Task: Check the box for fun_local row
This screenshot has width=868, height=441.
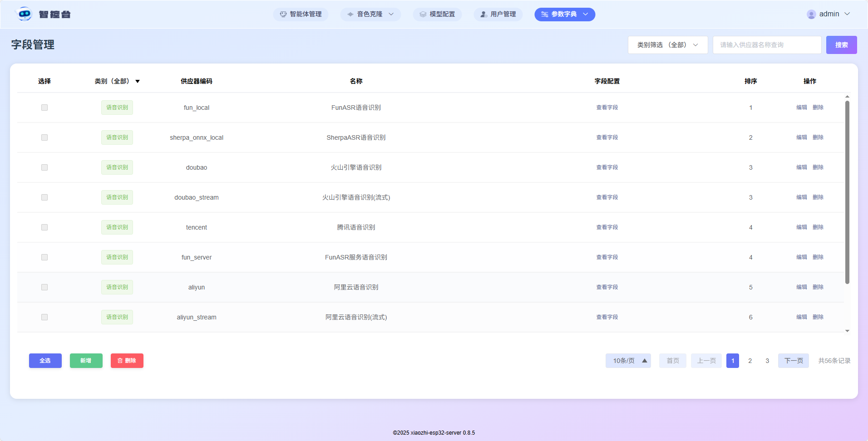Action: click(44, 108)
